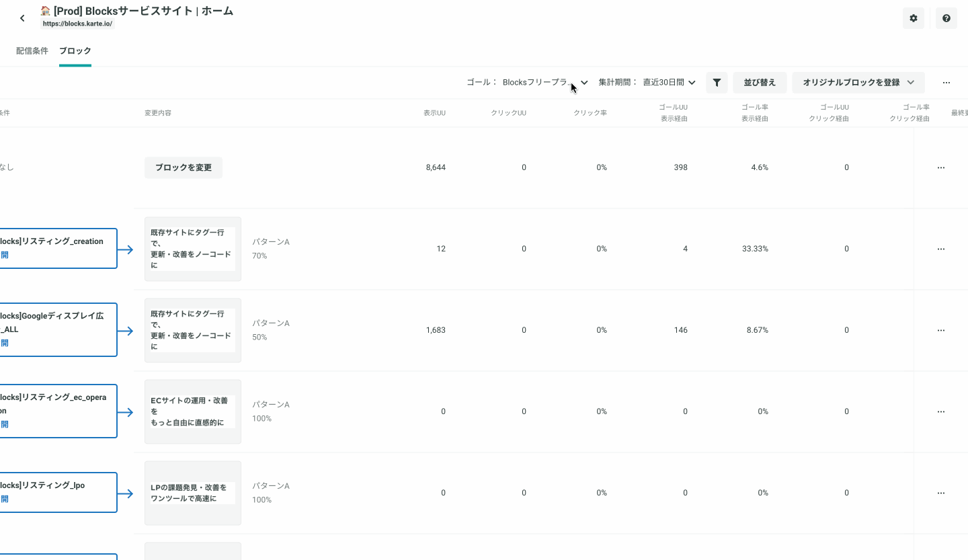The image size is (968, 560).
Task: Open help with the question mark icon
Action: coord(946,18)
